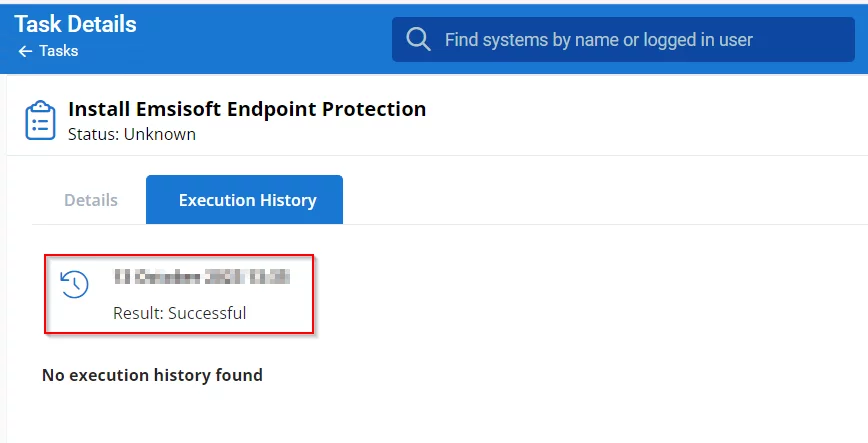Click the Status: Unknown text

click(x=131, y=134)
